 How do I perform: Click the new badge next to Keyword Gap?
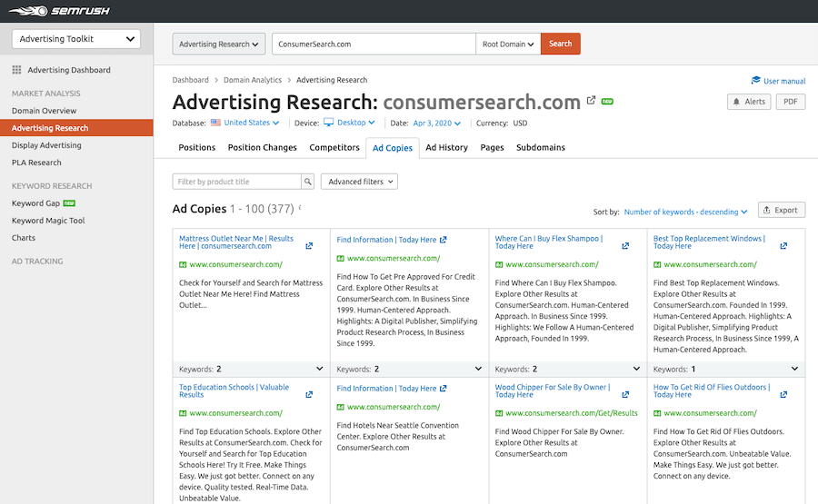(69, 203)
